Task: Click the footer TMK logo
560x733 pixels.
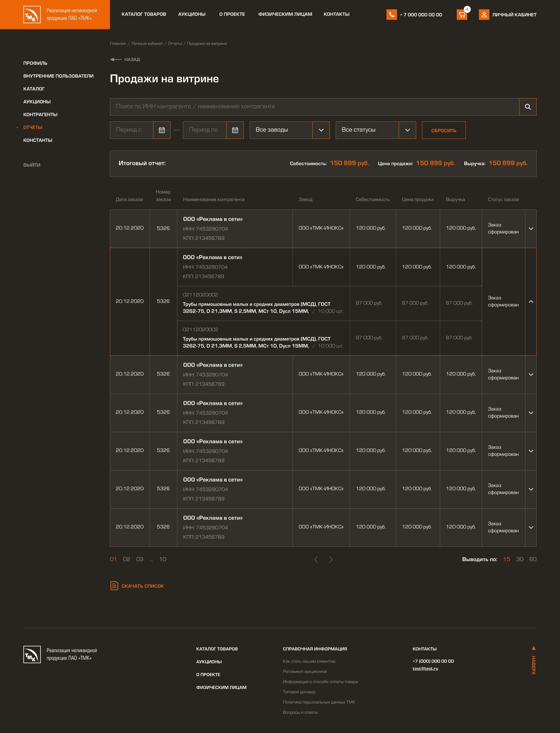Action: click(x=32, y=654)
